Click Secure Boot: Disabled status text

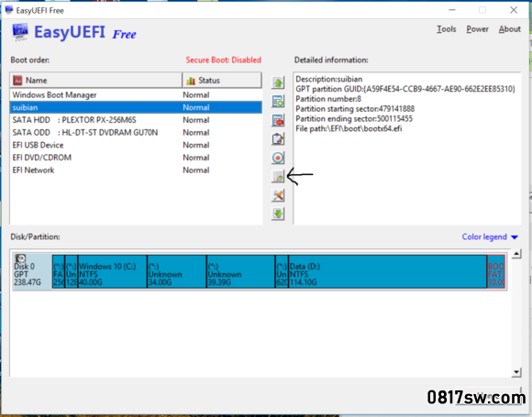tap(223, 60)
